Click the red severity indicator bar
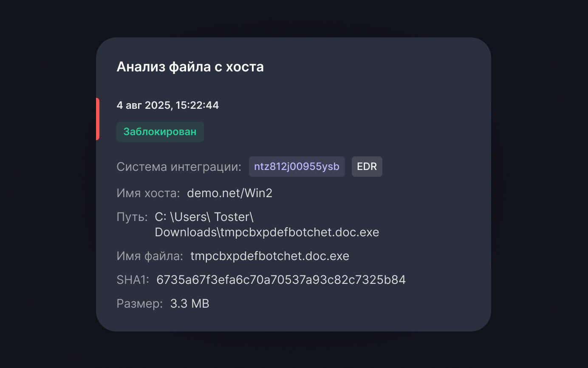 (x=99, y=119)
